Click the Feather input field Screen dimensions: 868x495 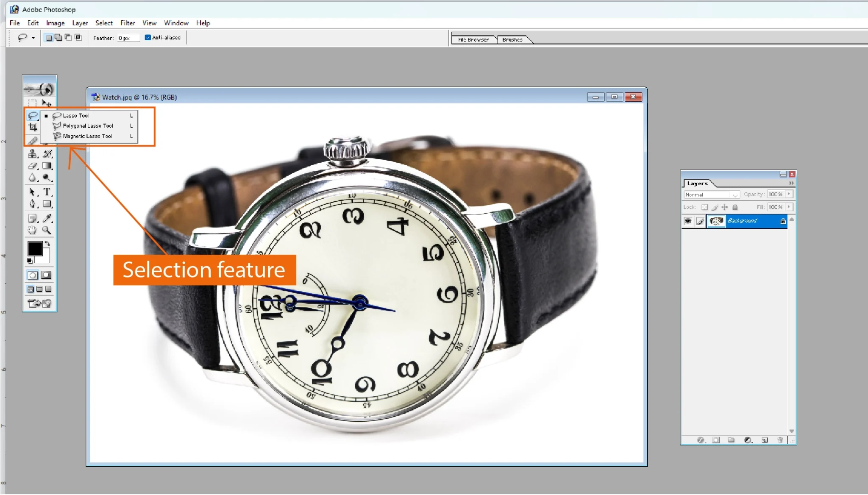[x=128, y=38]
